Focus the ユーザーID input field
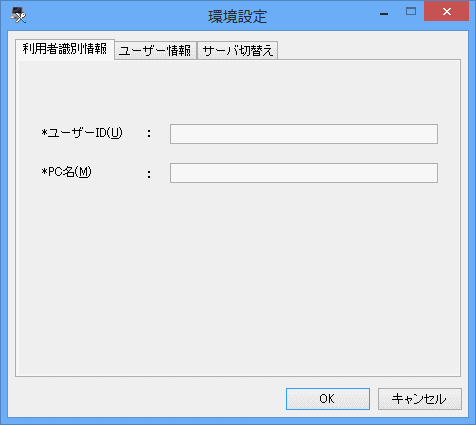Image resolution: width=476 pixels, height=425 pixels. click(x=304, y=134)
